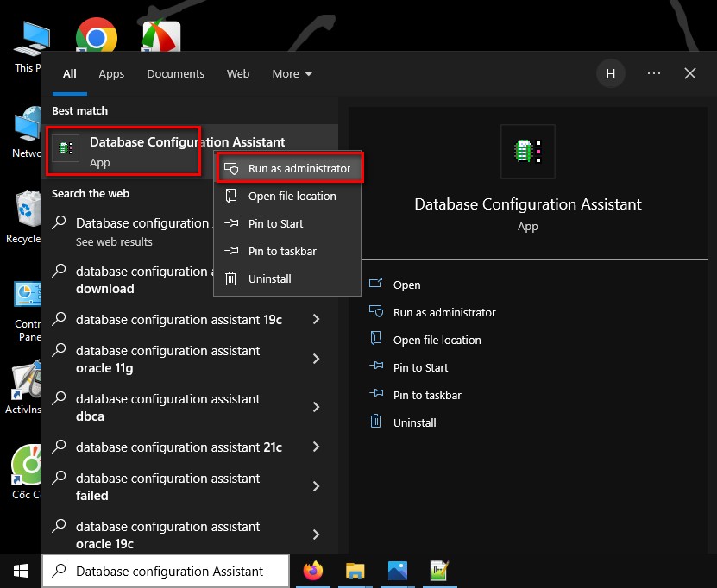Open the Control Panel desktop icon
This screenshot has width=717, height=588.
tap(28, 310)
